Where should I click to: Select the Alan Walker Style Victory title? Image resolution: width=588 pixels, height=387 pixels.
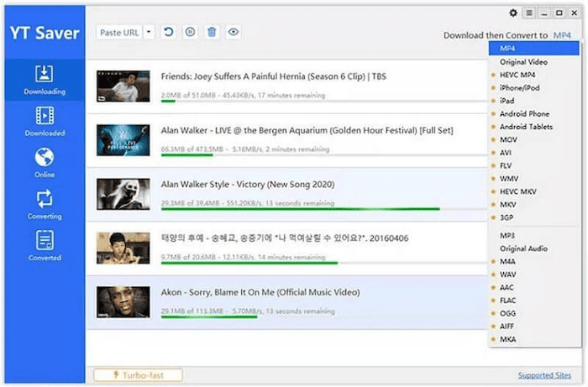click(248, 185)
